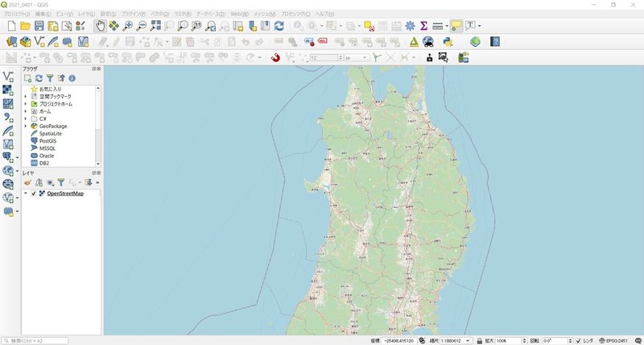Expand the C:¥ drive tree item
This screenshot has width=644, height=345.
tap(26, 118)
